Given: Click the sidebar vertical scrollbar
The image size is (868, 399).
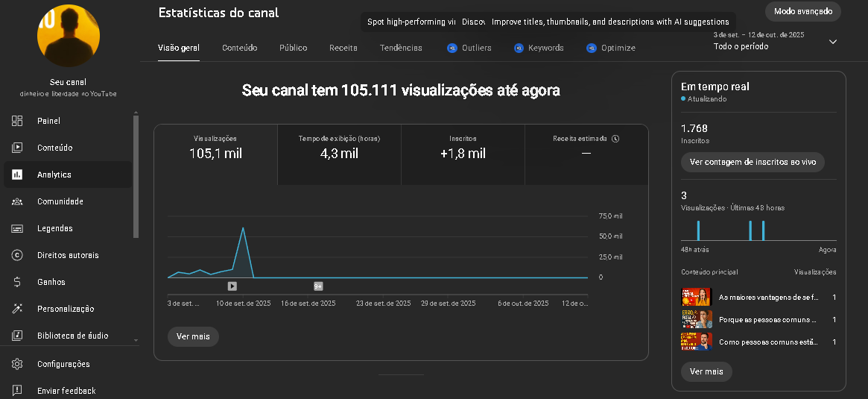Looking at the screenshot, I should coord(136,176).
